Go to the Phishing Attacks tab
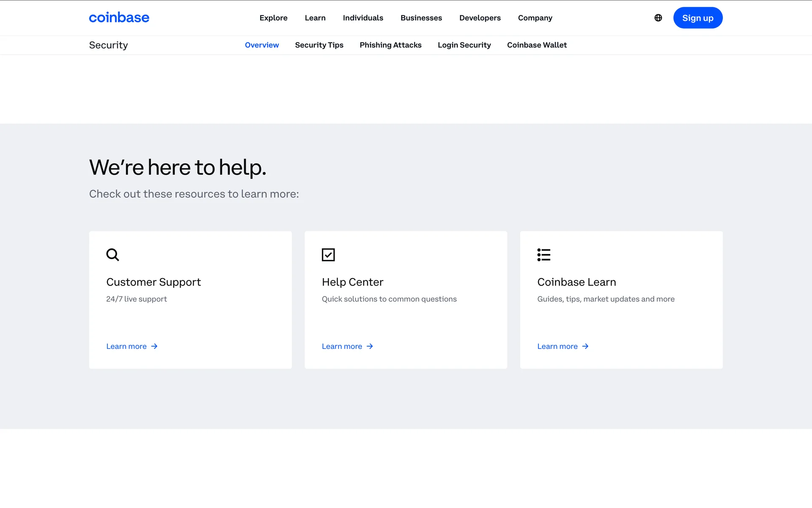 [390, 45]
